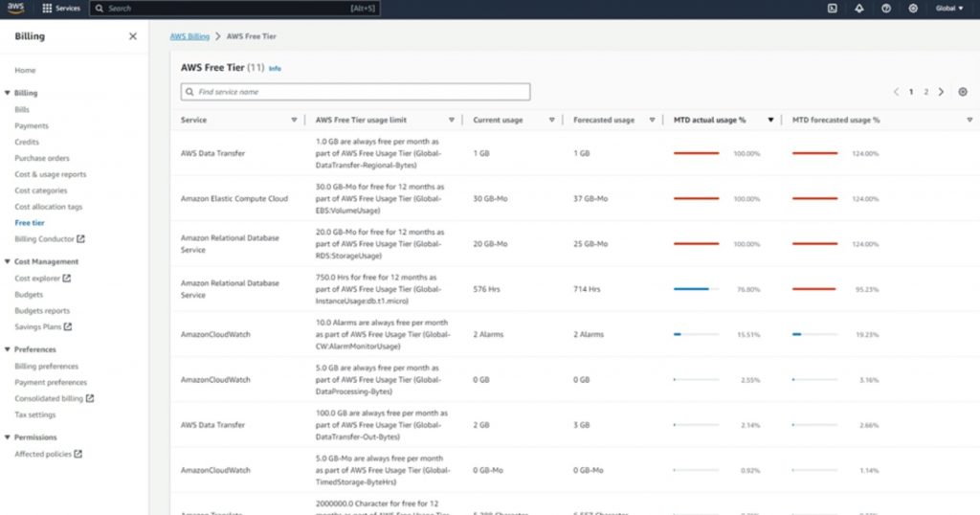The image size is (980, 515).
Task: Open the CloudShell icon in top bar
Action: point(832,8)
